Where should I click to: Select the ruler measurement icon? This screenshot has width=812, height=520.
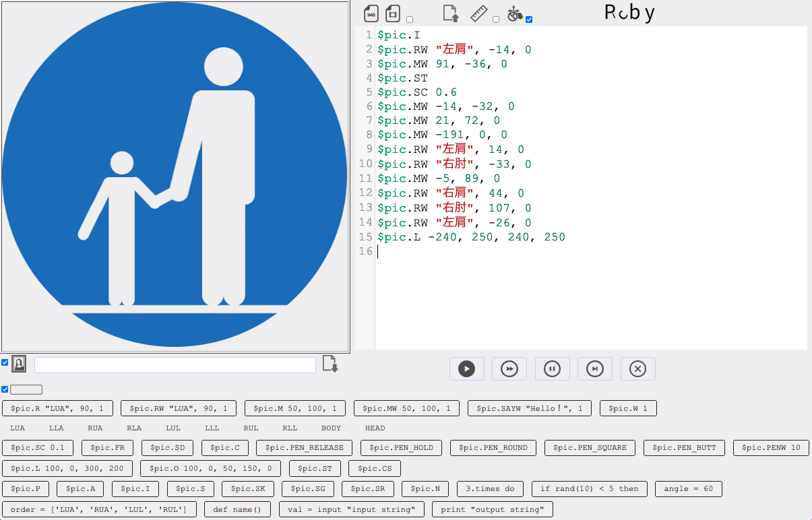[x=479, y=13]
